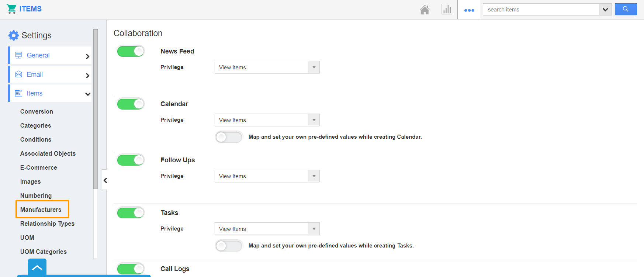Screen dimensions: 644x277
Task: Click the Items list icon in sidebar
Action: pyautogui.click(x=18, y=93)
